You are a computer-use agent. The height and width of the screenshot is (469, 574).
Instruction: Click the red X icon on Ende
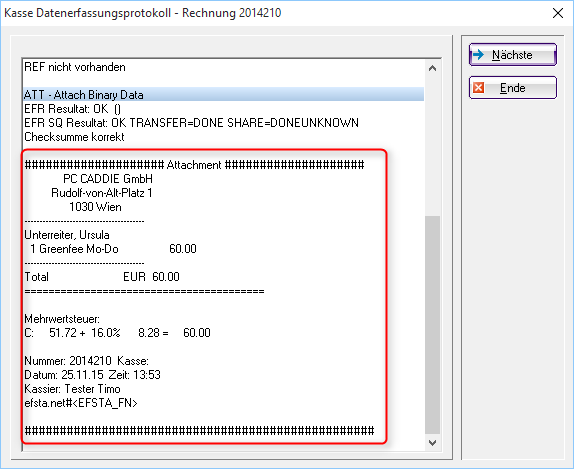(478, 88)
